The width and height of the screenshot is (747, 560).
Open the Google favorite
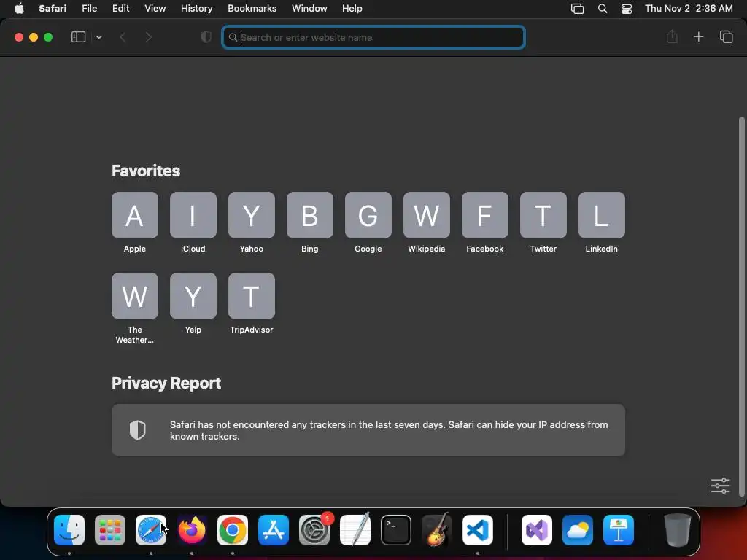click(x=368, y=215)
